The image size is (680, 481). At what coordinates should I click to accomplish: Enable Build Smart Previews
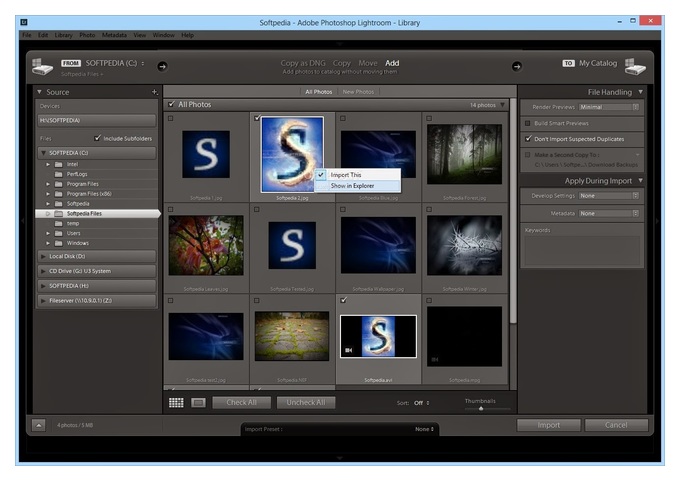(528, 123)
